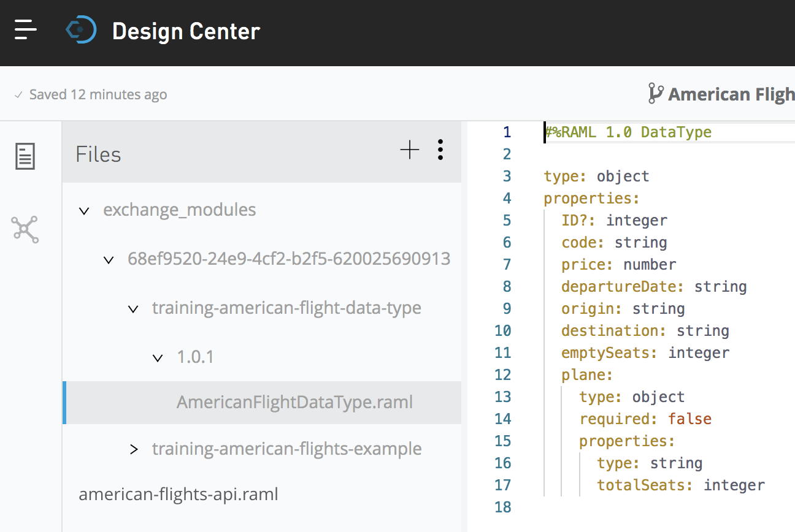
Task: Click the Design Center logo icon
Action: (81, 29)
